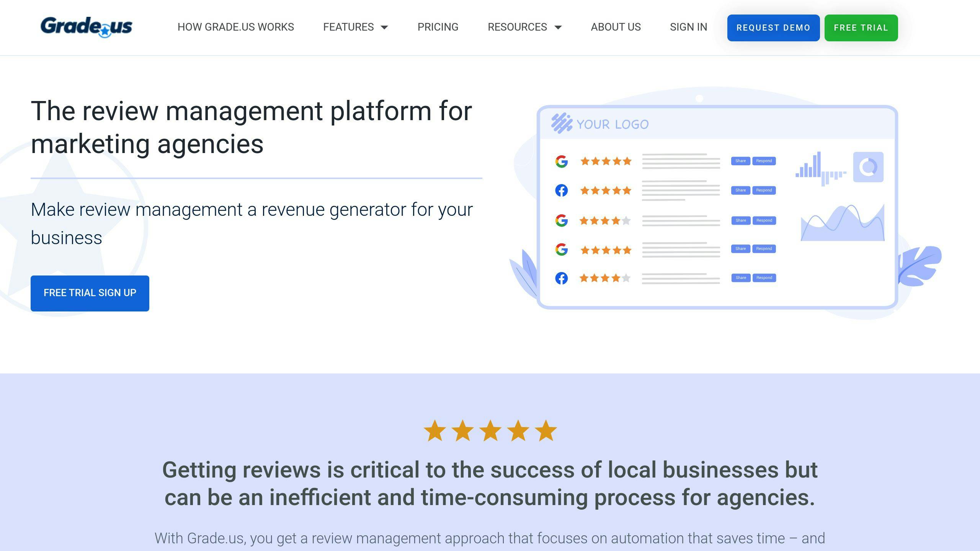The height and width of the screenshot is (551, 980).
Task: Click the Google icon in third review row
Action: click(562, 220)
